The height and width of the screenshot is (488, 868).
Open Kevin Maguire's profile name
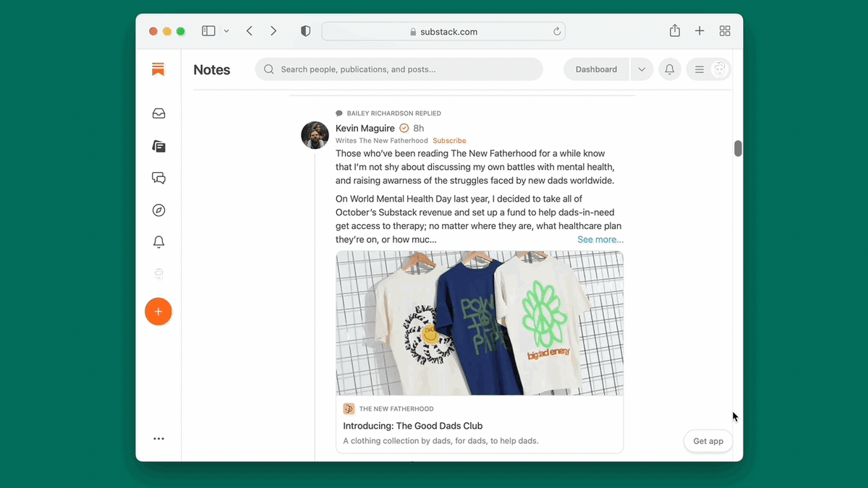[x=365, y=128]
